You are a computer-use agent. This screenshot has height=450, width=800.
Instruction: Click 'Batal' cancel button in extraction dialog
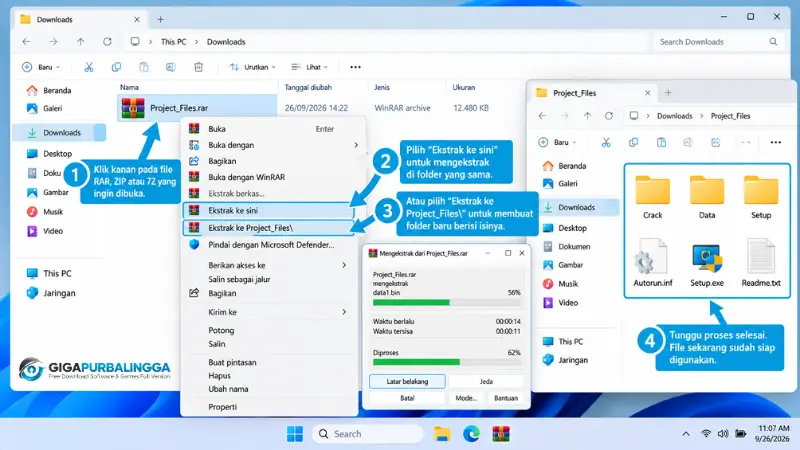[407, 398]
